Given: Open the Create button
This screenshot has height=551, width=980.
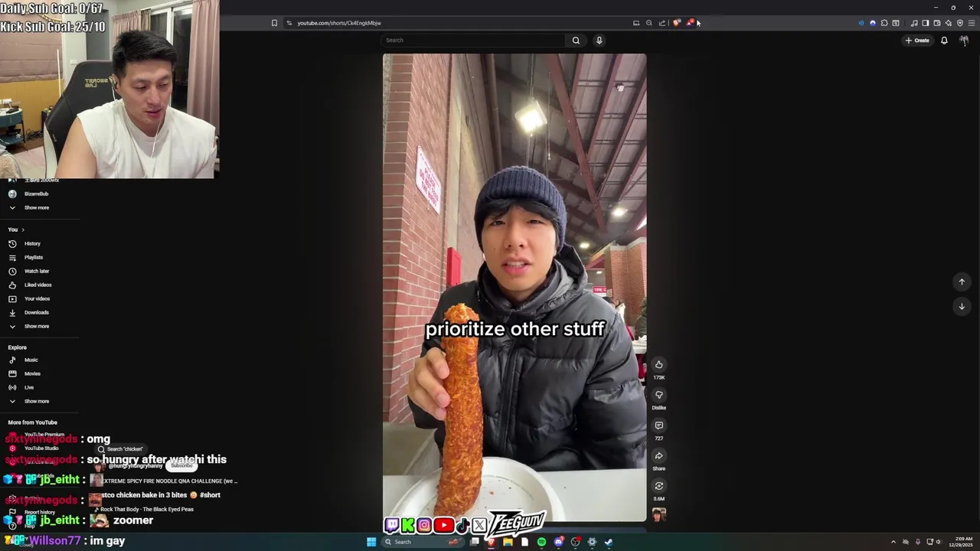Looking at the screenshot, I should tap(917, 41).
